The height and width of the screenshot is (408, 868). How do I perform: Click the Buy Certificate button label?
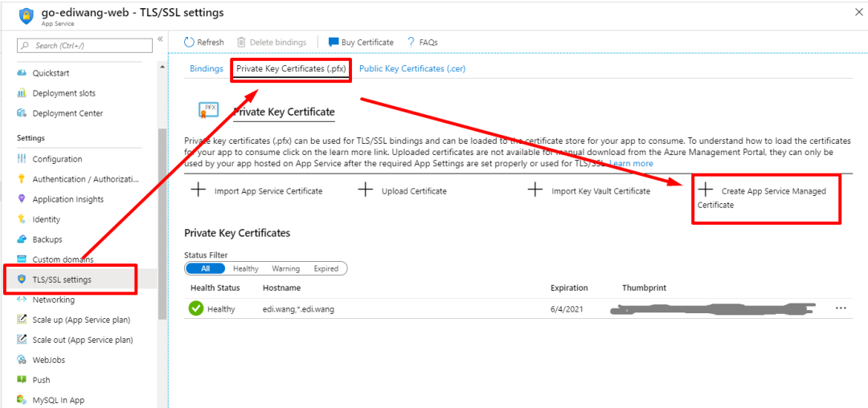[x=367, y=43]
